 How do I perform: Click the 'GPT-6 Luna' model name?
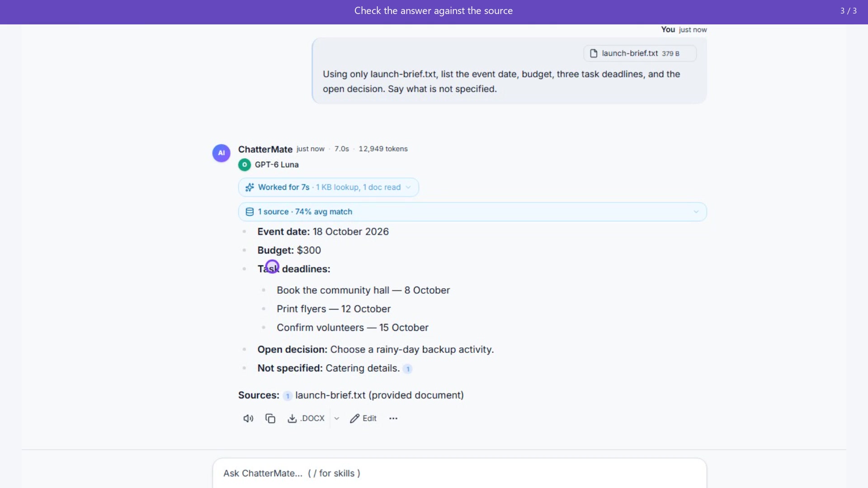point(277,164)
